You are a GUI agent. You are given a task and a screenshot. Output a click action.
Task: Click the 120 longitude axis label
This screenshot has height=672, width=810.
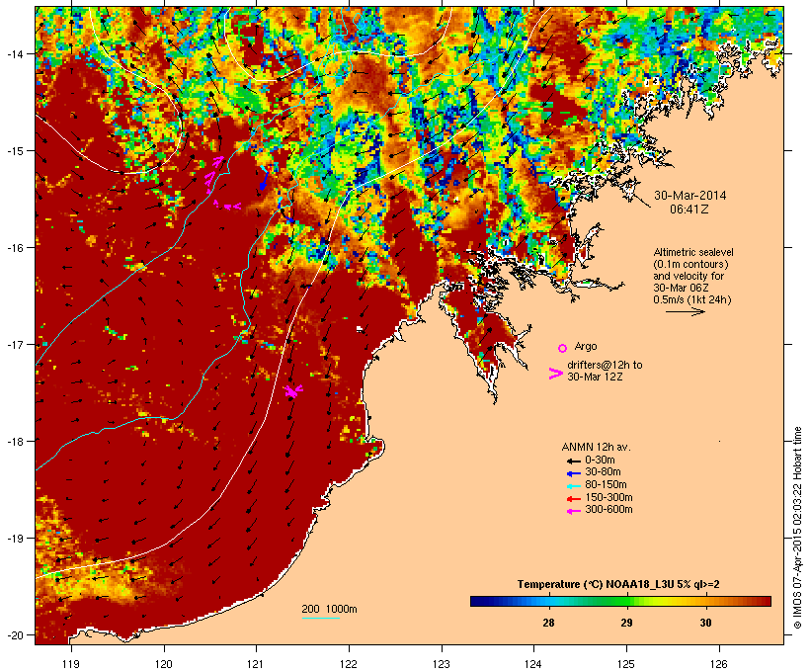pos(164,664)
